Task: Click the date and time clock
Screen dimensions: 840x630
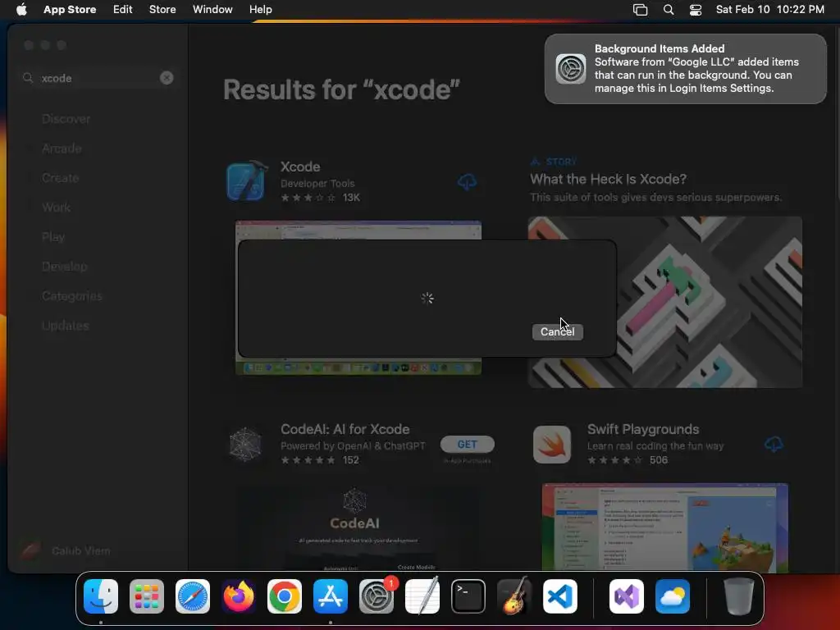Action: pyautogui.click(x=769, y=9)
